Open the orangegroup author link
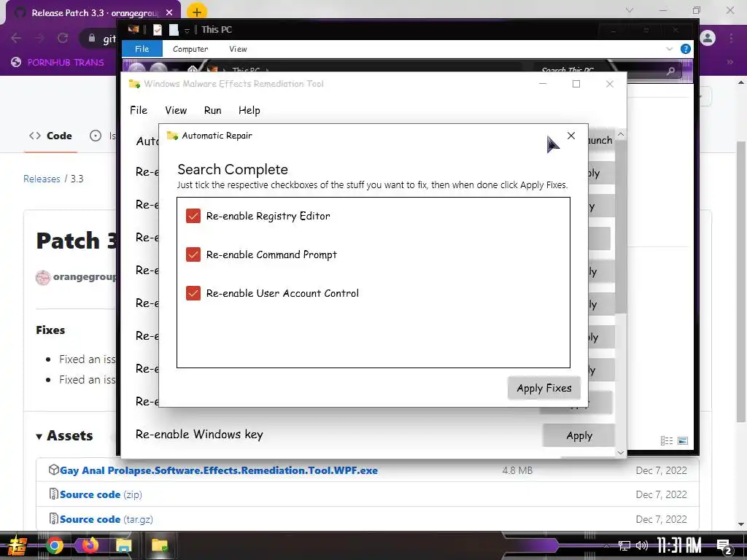747x560 pixels. [x=85, y=276]
